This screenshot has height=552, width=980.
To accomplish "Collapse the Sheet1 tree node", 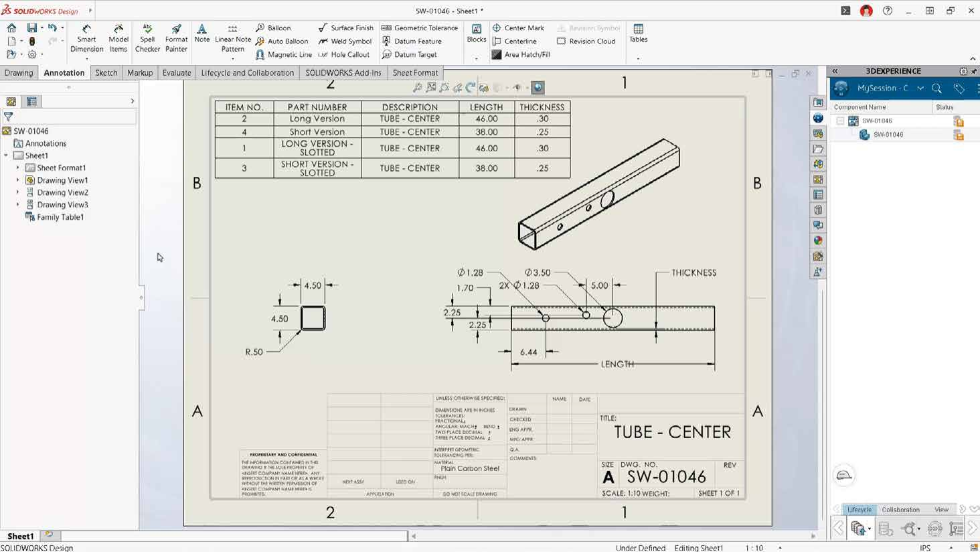I will (x=6, y=155).
